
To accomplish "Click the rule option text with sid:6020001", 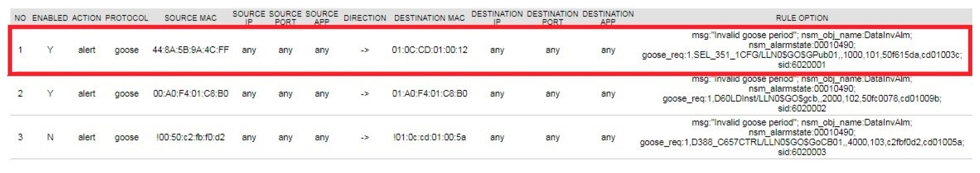I will [x=802, y=50].
